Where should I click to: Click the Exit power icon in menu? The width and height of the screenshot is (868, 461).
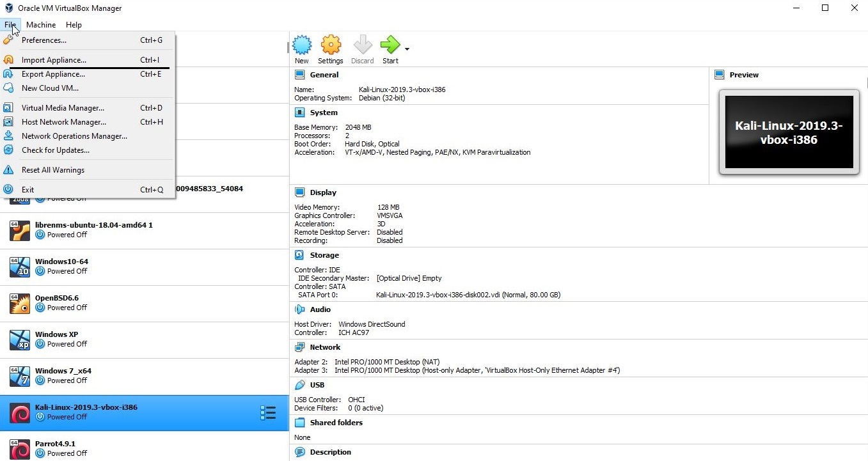click(x=8, y=190)
